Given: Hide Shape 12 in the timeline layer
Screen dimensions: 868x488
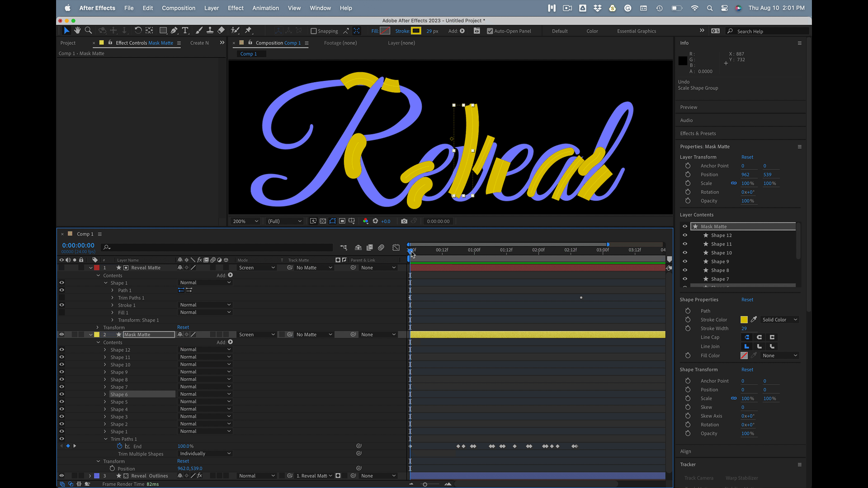Looking at the screenshot, I should tap(61, 350).
